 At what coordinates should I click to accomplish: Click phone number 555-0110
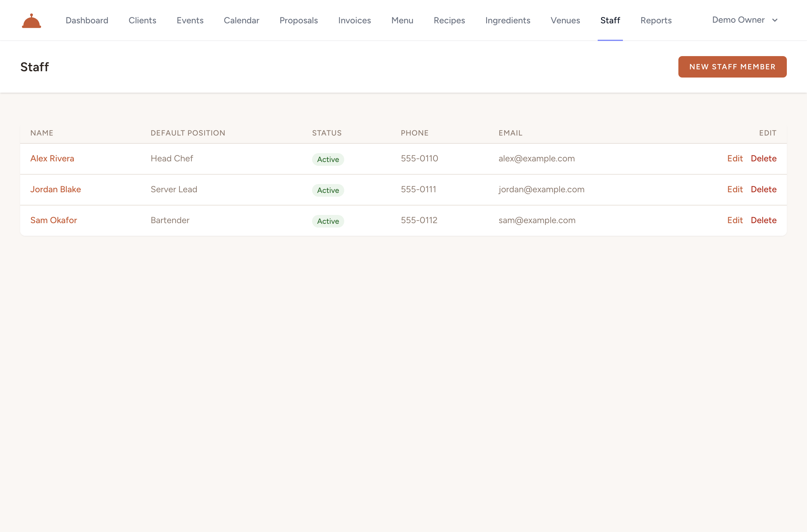[x=420, y=159]
